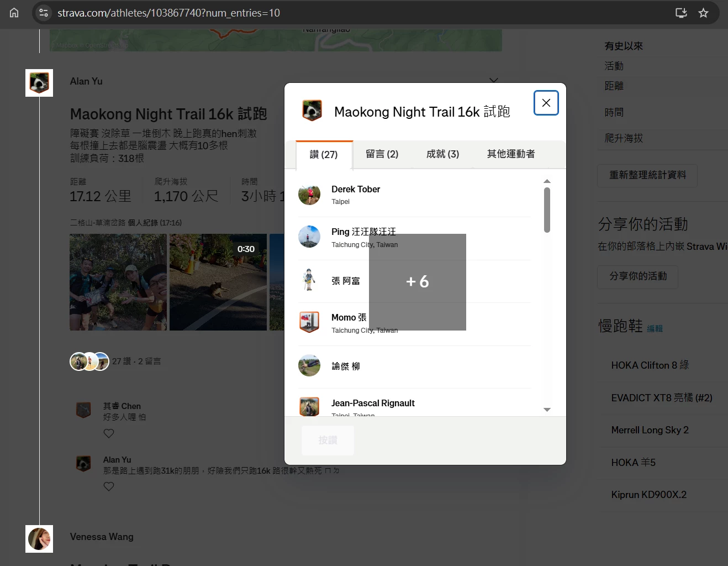This screenshot has width=728, height=566.
Task: Play the 0:30 activity video thumbnail
Action: [x=218, y=282]
